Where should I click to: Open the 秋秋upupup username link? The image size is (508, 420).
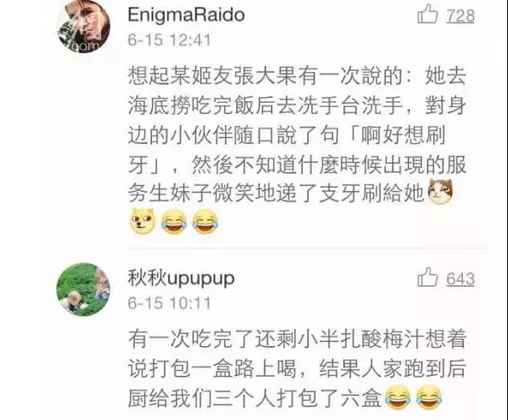click(181, 279)
